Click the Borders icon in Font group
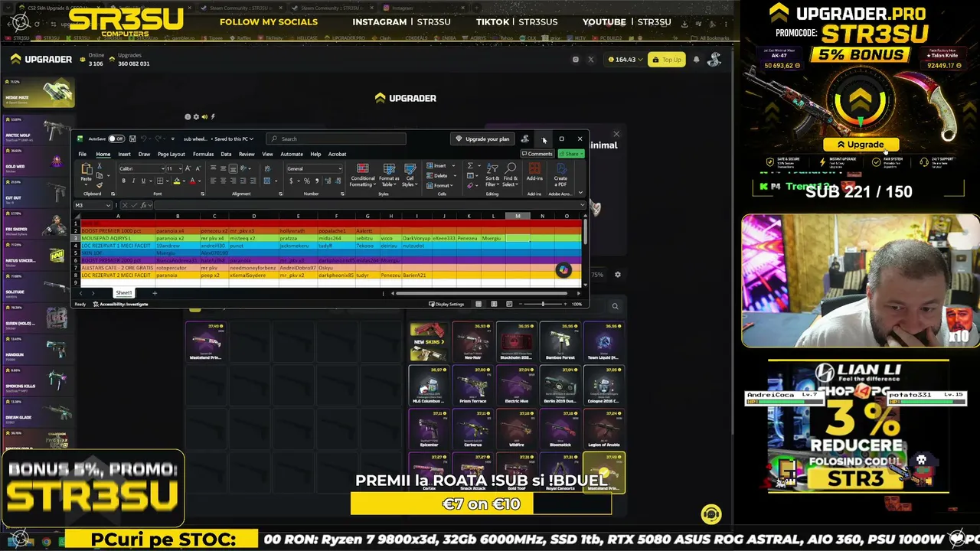This screenshot has height=551, width=980. pos(159,181)
